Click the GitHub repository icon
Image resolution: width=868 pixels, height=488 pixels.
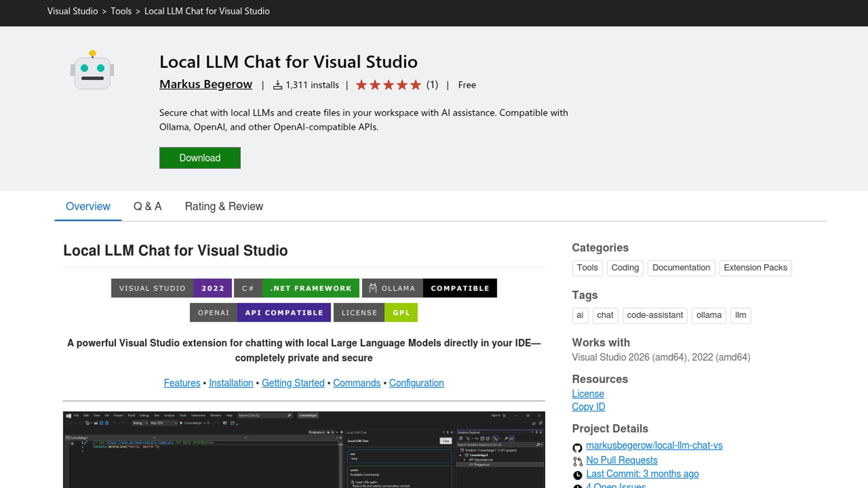577,448
